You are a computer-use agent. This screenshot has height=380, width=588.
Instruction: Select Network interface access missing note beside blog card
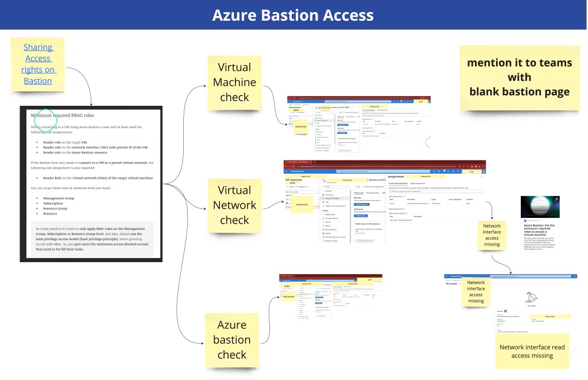pos(492,235)
